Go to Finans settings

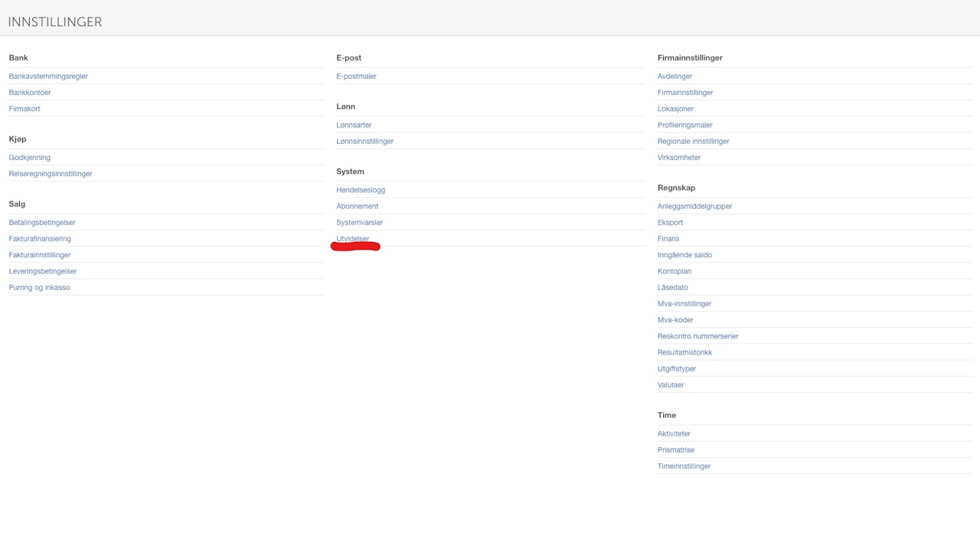coord(668,239)
